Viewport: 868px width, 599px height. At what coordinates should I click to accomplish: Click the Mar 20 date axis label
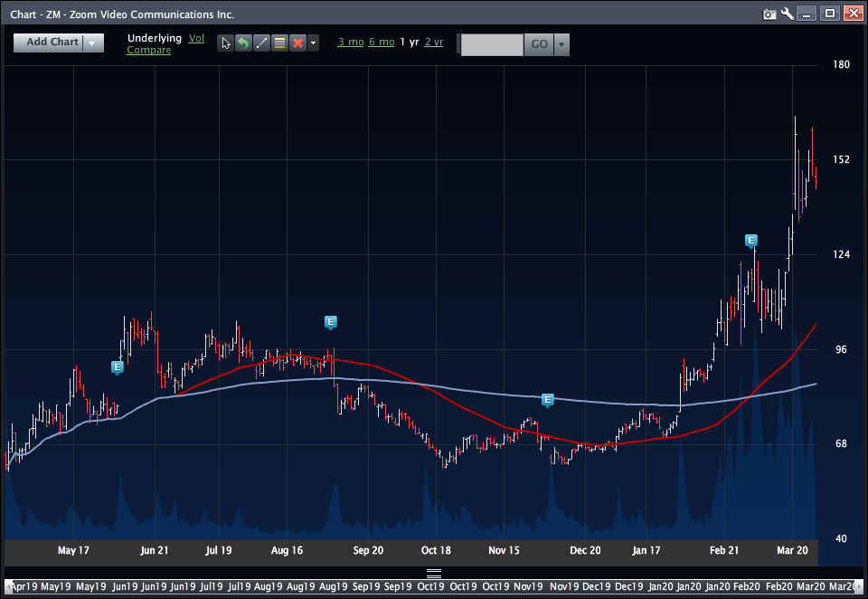click(792, 550)
